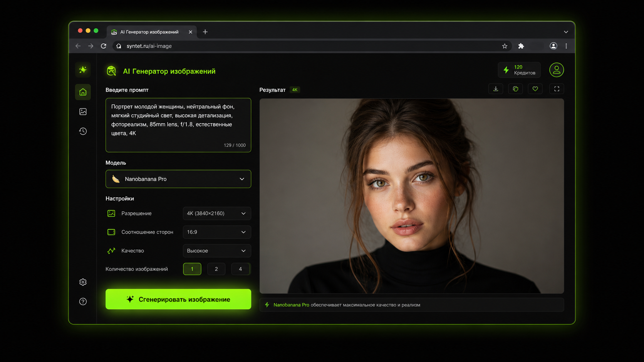
Task: Click the Качество settings icon
Action: click(111, 251)
